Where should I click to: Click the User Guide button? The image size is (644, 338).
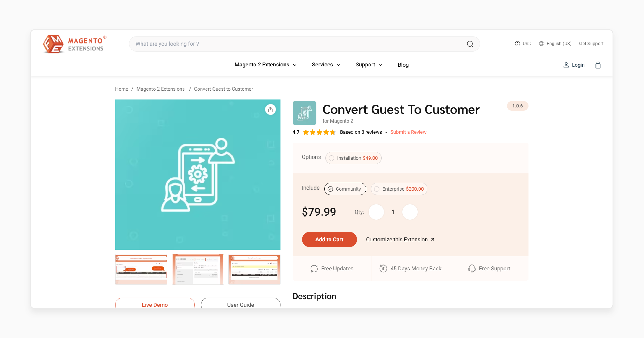(240, 303)
